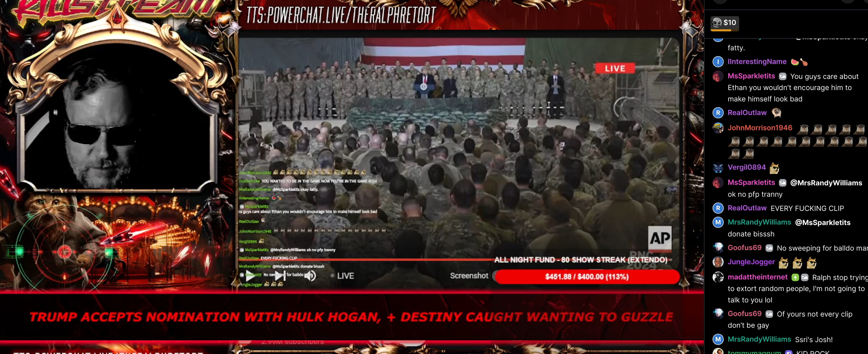Click Goofus69 avatar beside 'No sweeping' message

point(718,248)
